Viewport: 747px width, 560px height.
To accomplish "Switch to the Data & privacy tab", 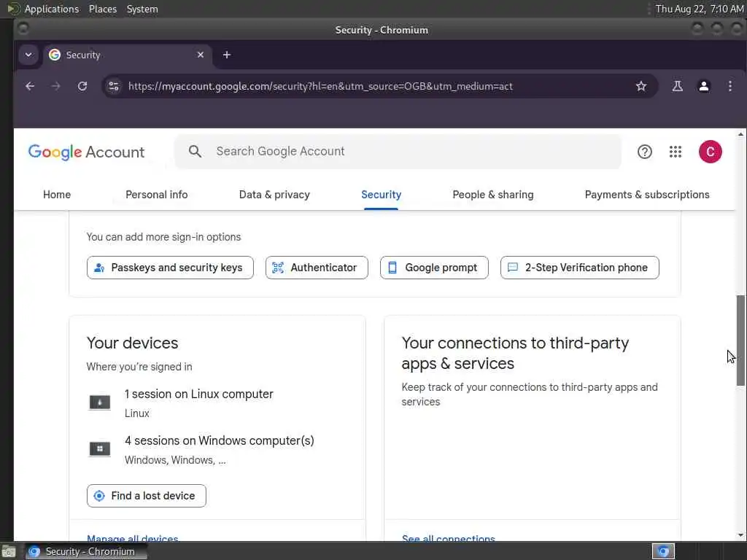I will pos(274,195).
